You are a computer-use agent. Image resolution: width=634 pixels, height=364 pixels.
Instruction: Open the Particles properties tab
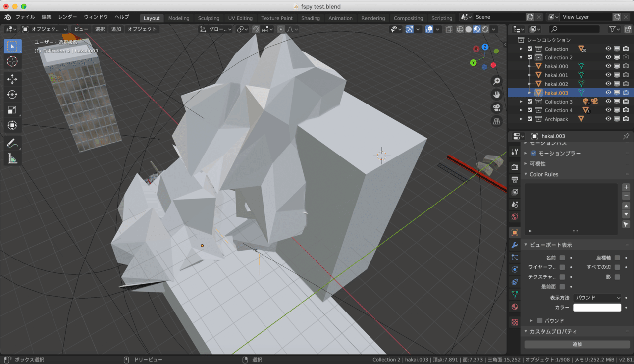515,257
